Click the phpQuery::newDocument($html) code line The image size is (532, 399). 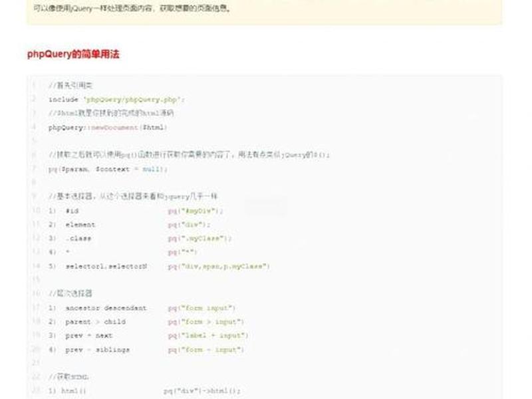pos(108,128)
